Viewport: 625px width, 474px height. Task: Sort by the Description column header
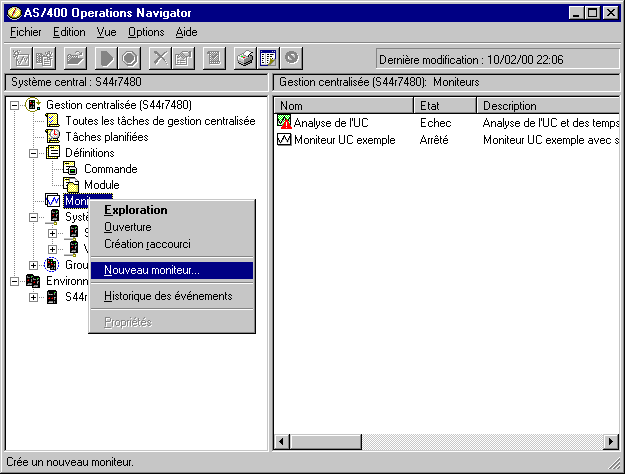tap(548, 106)
